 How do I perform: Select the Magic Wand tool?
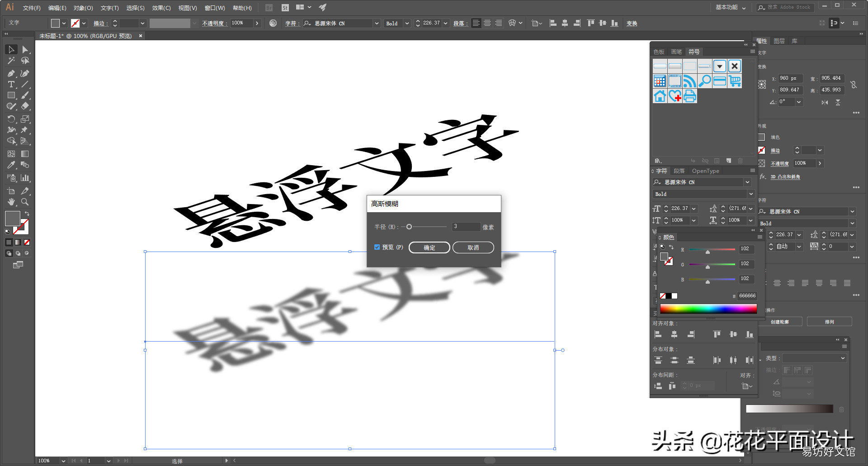(x=11, y=61)
